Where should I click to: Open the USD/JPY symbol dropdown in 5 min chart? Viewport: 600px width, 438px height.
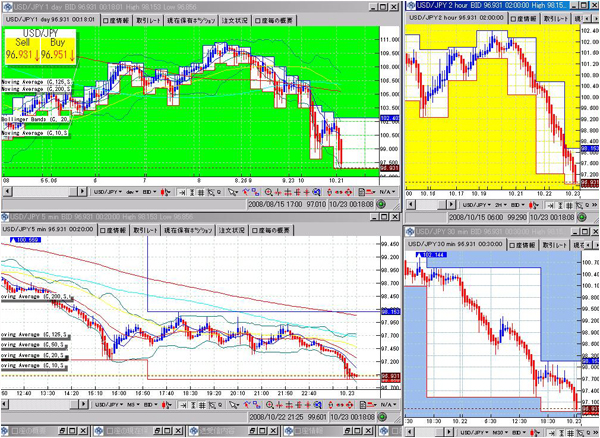pos(109,404)
